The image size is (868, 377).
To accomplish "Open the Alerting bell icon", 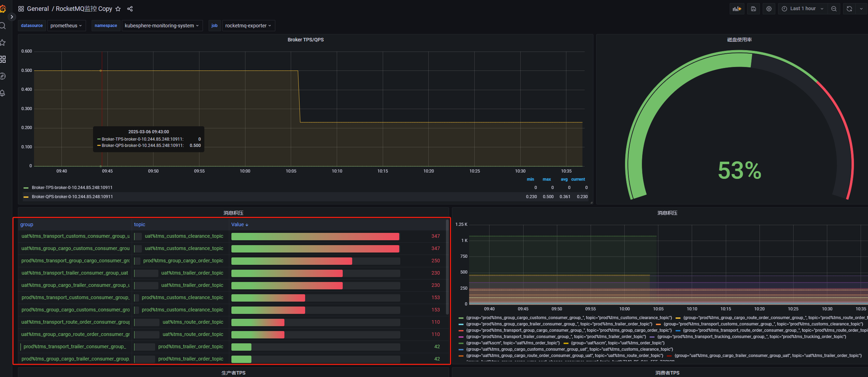I will [x=2, y=93].
